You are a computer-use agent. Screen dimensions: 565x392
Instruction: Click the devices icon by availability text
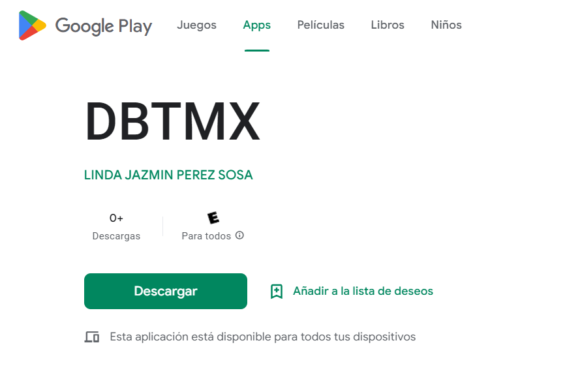92,337
